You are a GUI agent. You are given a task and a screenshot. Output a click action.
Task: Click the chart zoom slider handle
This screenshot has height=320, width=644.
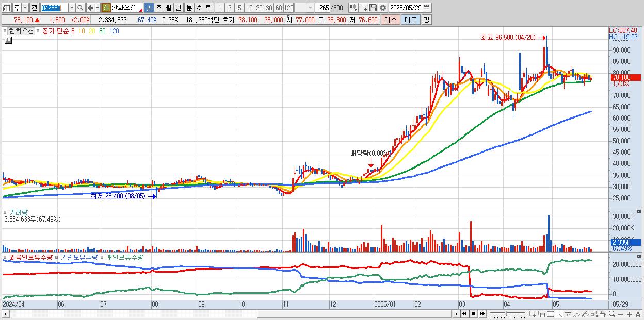[506, 313]
